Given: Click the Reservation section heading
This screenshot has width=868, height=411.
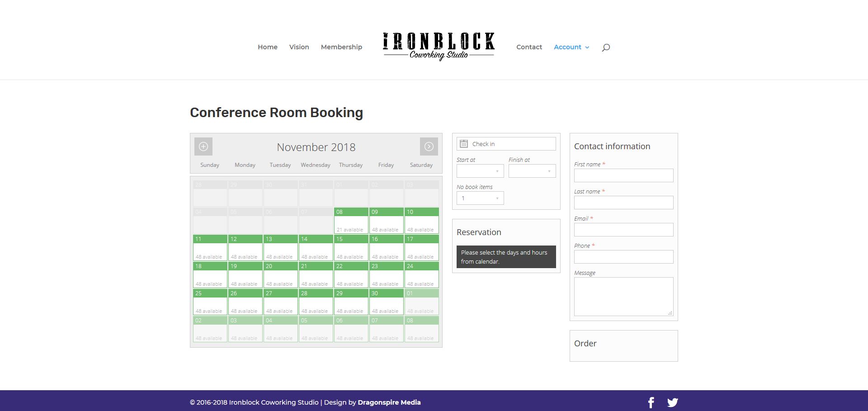Looking at the screenshot, I should [x=479, y=232].
